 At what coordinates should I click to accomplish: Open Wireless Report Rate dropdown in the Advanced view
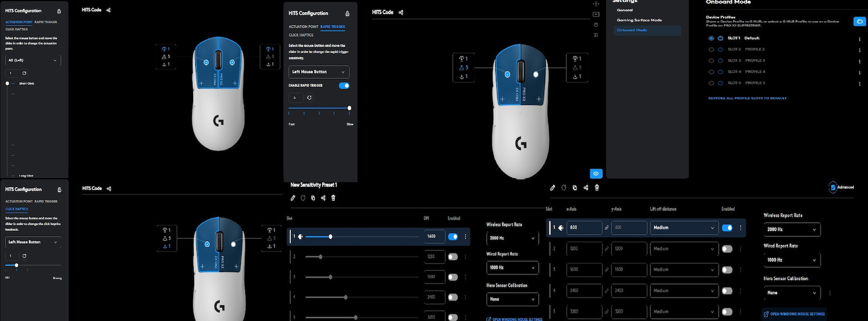click(x=792, y=229)
